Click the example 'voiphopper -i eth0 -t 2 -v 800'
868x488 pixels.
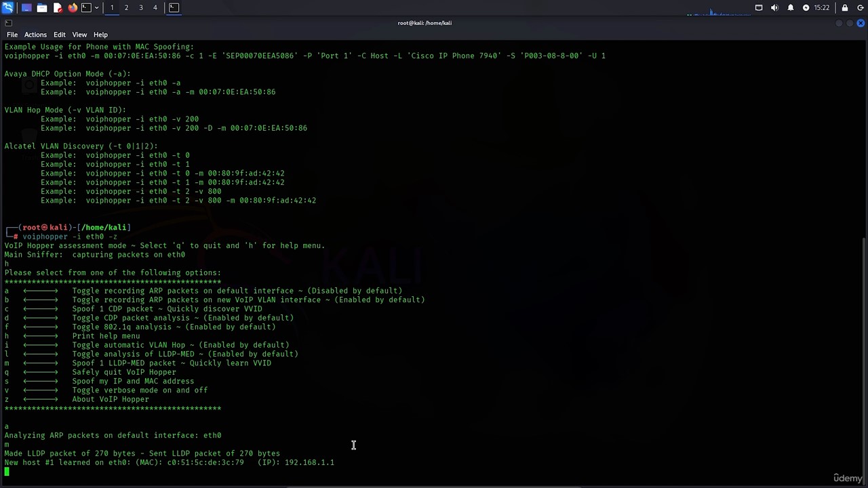click(153, 191)
